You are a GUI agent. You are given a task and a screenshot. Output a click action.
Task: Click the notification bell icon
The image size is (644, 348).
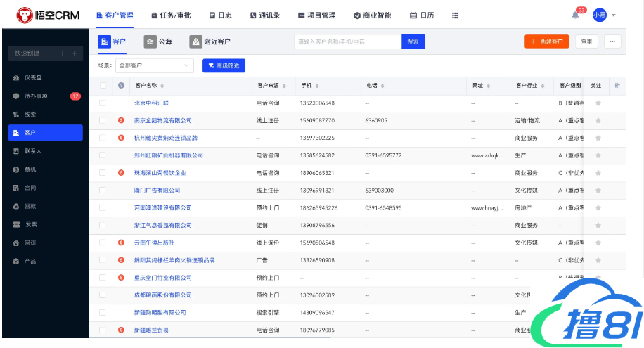pos(575,15)
